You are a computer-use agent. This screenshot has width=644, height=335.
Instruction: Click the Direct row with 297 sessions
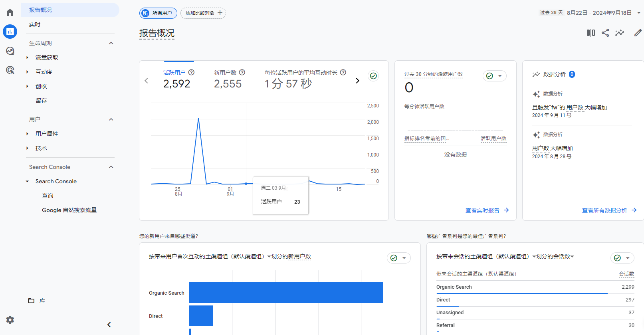click(535, 300)
